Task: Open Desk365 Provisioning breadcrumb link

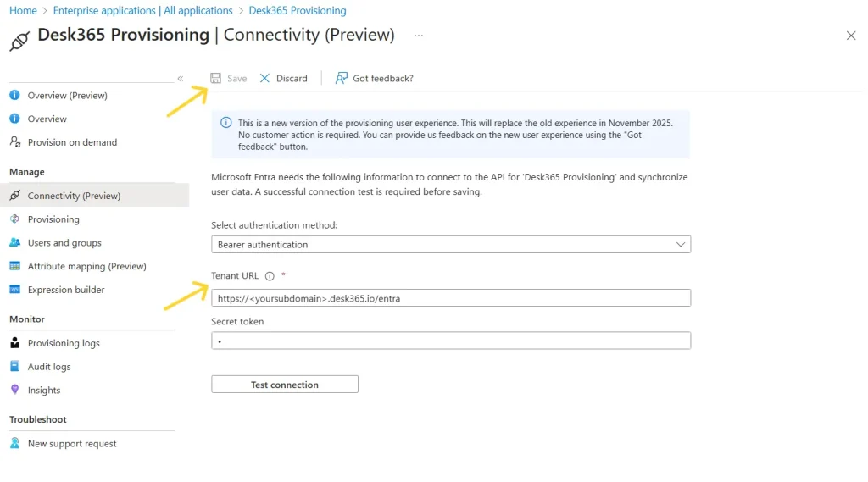Action: click(x=298, y=10)
